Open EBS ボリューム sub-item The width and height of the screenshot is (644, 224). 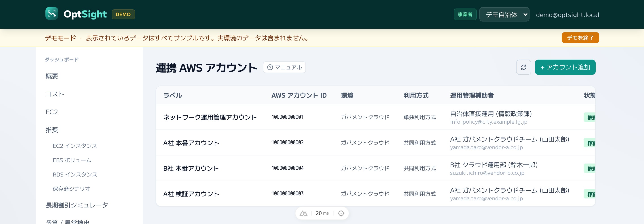click(72, 160)
